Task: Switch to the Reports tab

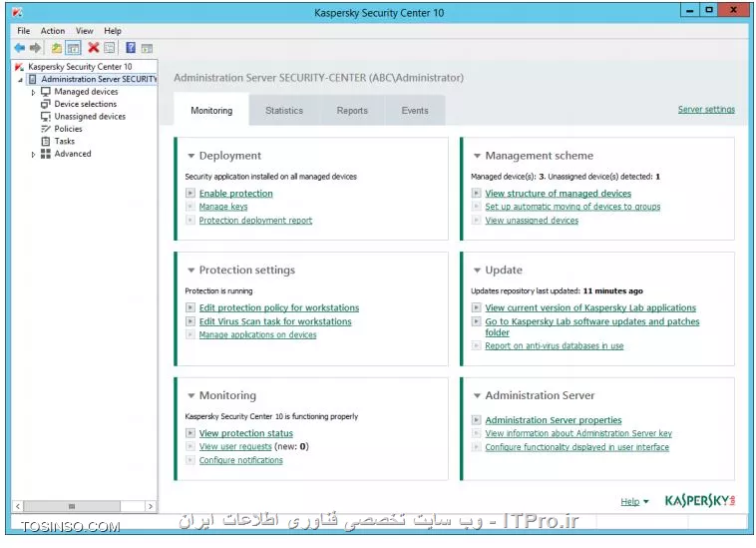Action: tap(352, 111)
